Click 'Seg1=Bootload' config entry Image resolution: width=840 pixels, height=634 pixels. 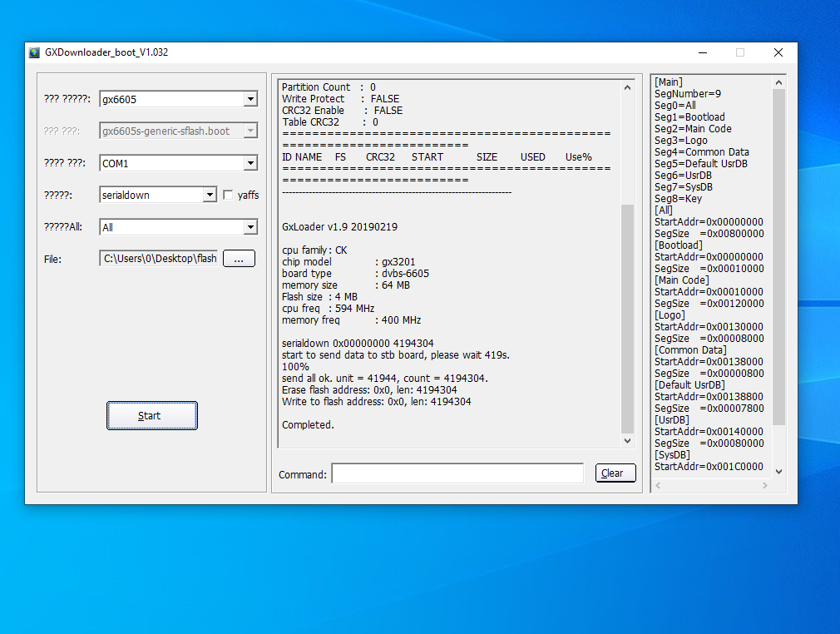pos(689,117)
